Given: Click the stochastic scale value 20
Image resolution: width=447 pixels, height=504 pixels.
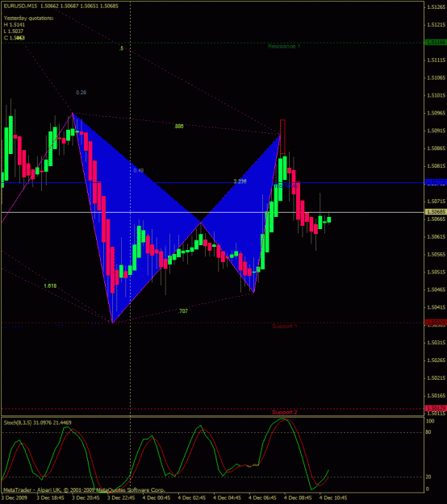Looking at the screenshot, I should point(428,477).
